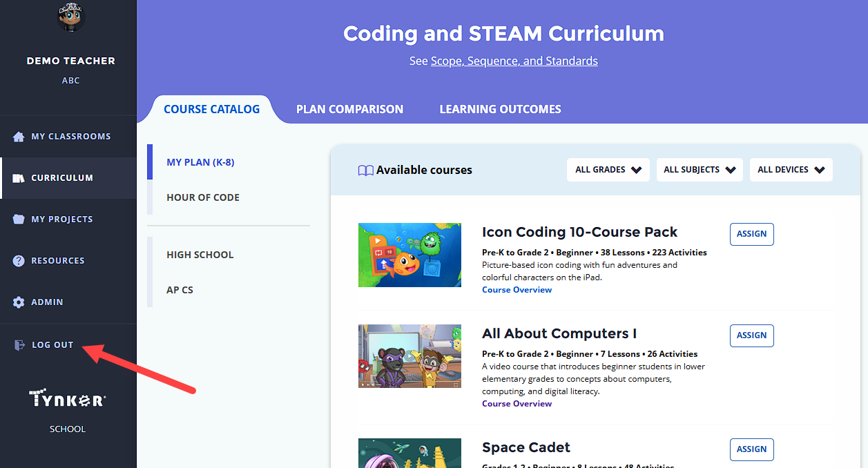Click the Icon Coding 10-Course Pack title
The height and width of the screenshot is (468, 868).
pos(579,232)
